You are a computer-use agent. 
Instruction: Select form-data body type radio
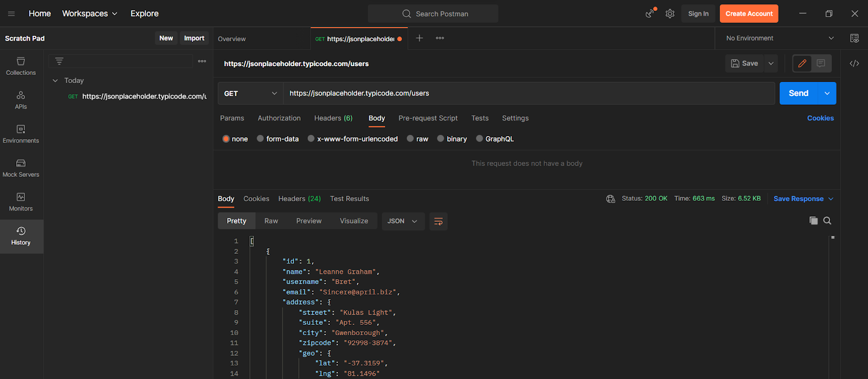coord(260,139)
